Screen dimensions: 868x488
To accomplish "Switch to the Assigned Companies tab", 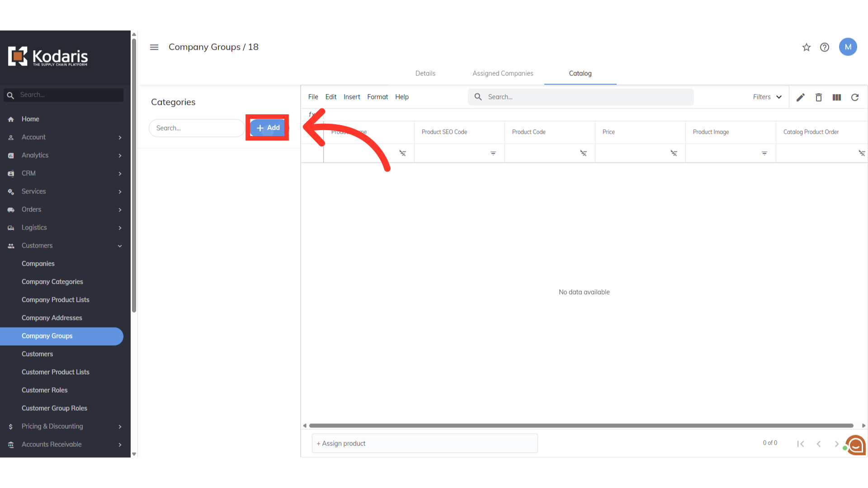I will point(503,73).
